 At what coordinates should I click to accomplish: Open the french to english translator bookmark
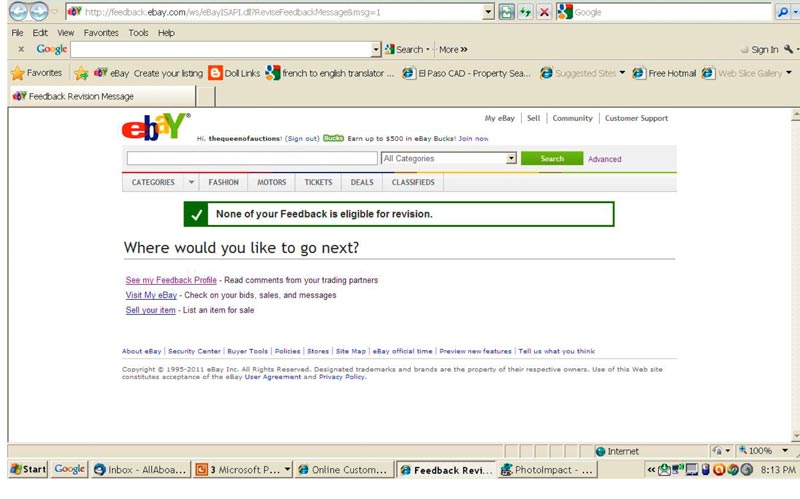click(330, 73)
